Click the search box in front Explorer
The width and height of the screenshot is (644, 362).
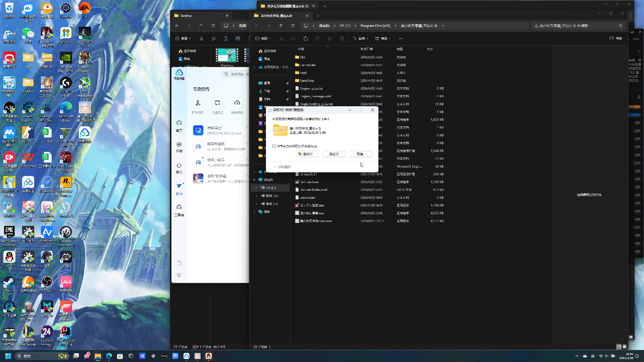tap(578, 25)
